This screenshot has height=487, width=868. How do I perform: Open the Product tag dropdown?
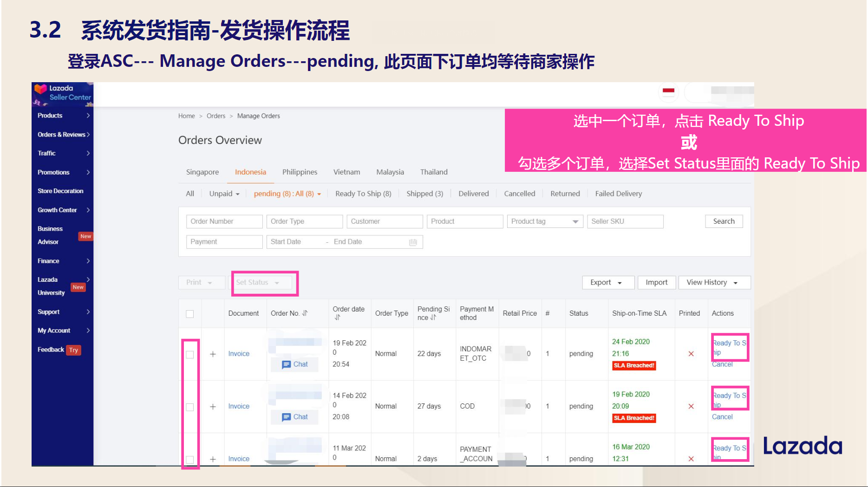545,221
